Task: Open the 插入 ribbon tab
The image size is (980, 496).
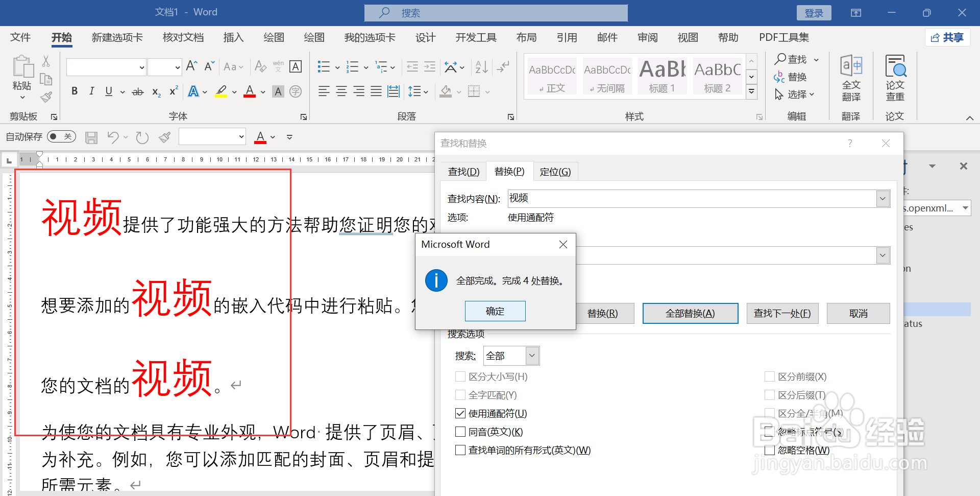Action: 233,37
